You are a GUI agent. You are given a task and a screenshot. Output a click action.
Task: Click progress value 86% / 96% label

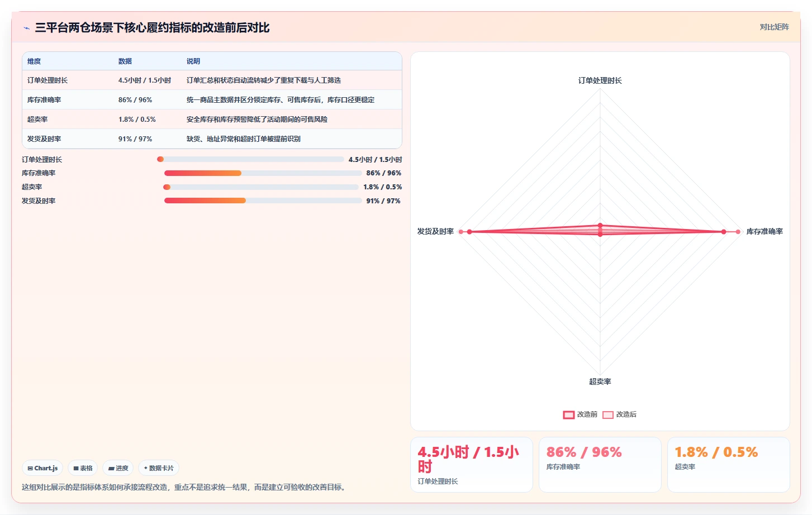tap(384, 173)
